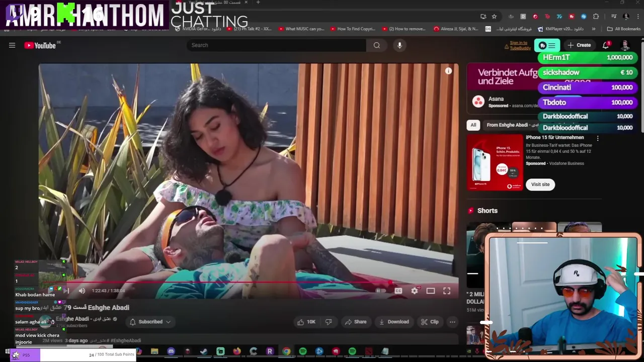Open the How To Find Copyri bookmark
The image size is (644, 362).
click(x=353, y=29)
